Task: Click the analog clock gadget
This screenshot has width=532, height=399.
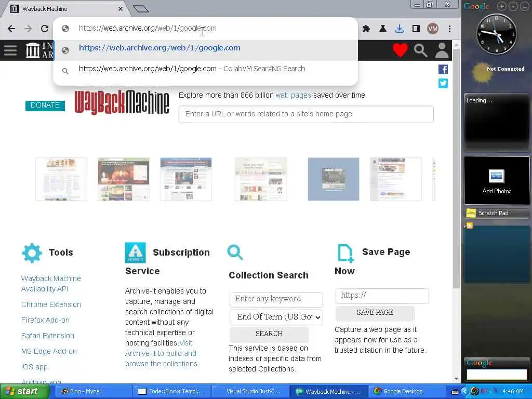Action: 497,34
